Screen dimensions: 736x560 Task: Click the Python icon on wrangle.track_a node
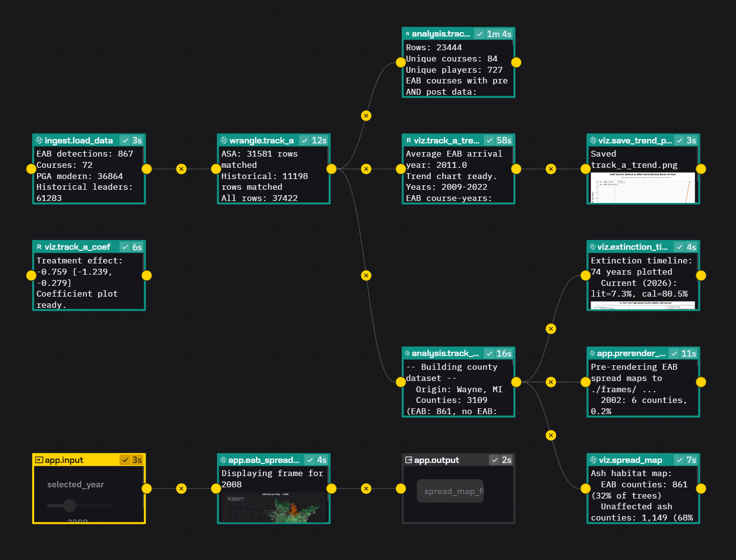click(224, 140)
